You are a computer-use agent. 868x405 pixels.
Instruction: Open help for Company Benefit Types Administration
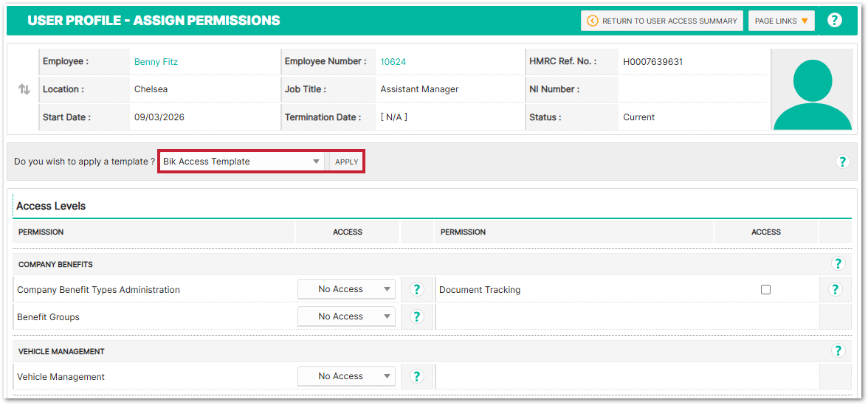(417, 289)
